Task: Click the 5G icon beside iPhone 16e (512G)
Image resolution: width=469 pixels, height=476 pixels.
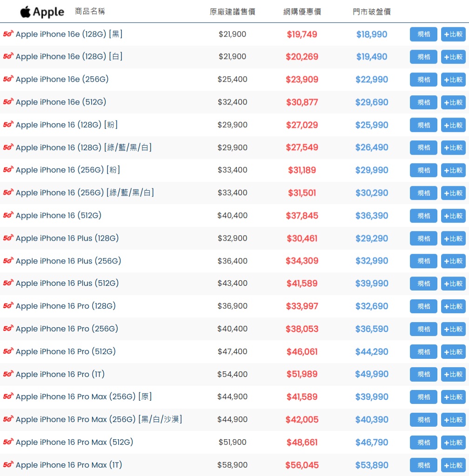Action: 8,102
